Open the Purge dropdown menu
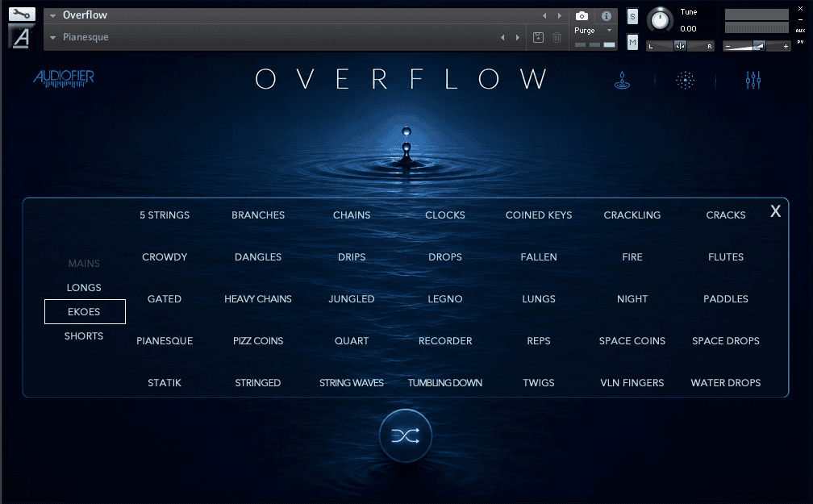Screen dimensions: 813x504 593,31
